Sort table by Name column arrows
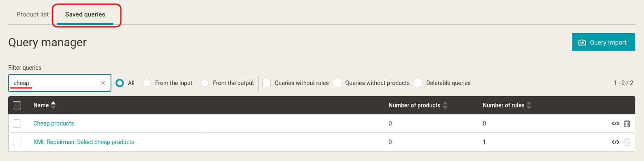The width and height of the screenshot is (644, 161). tap(53, 105)
